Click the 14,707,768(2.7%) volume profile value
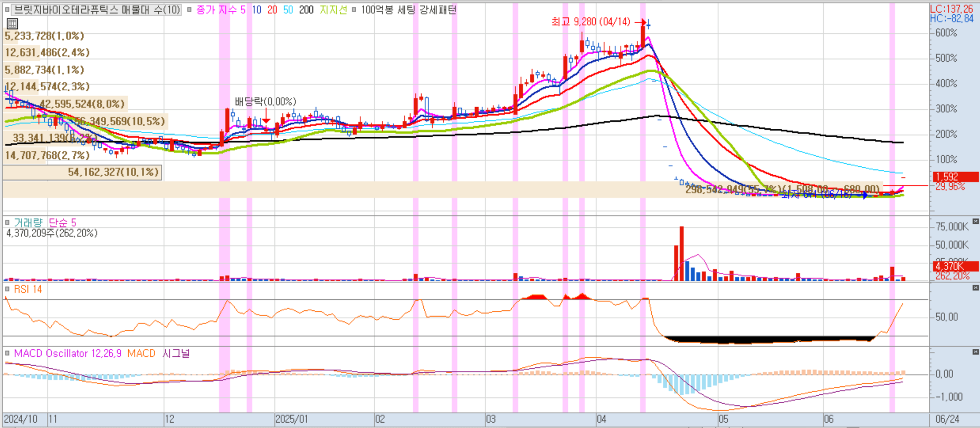 [x=47, y=155]
